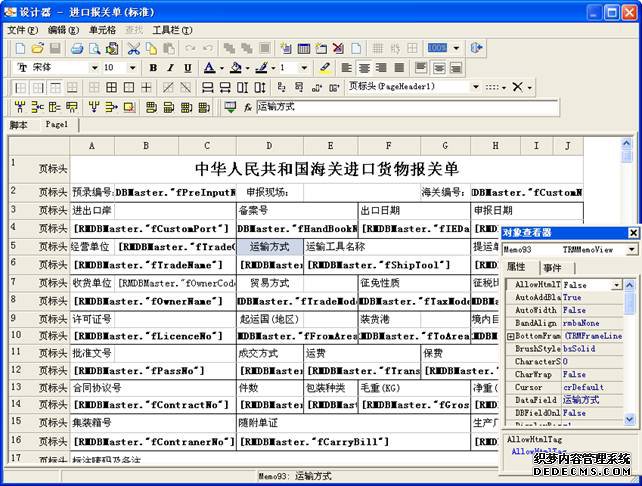Image resolution: width=642 pixels, height=486 pixels.
Task: Click the Save icon in toolbar
Action: (x=54, y=48)
